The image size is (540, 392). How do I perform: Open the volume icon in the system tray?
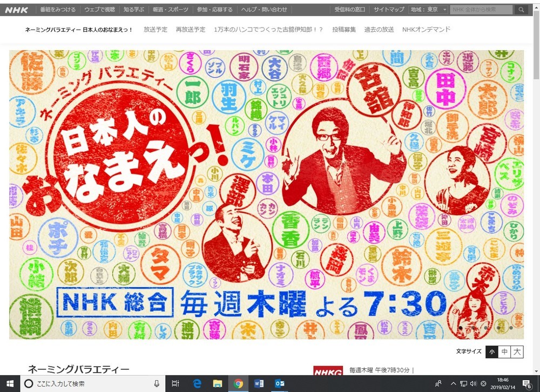coord(474,383)
